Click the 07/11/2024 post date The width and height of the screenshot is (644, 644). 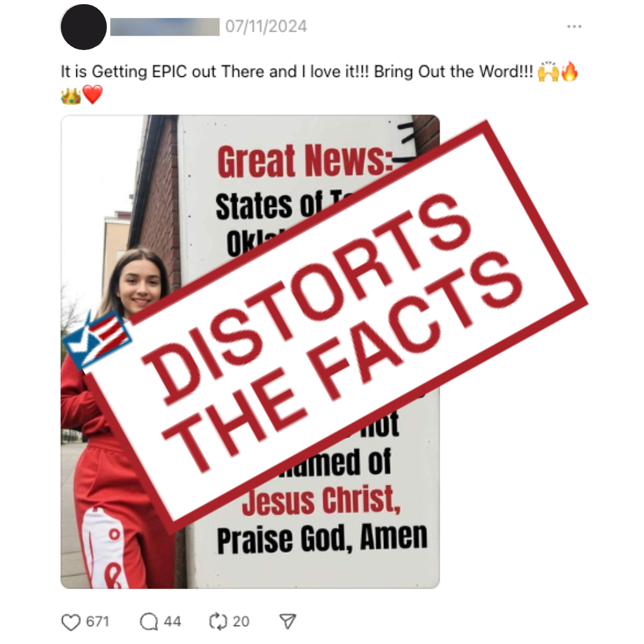click(266, 27)
